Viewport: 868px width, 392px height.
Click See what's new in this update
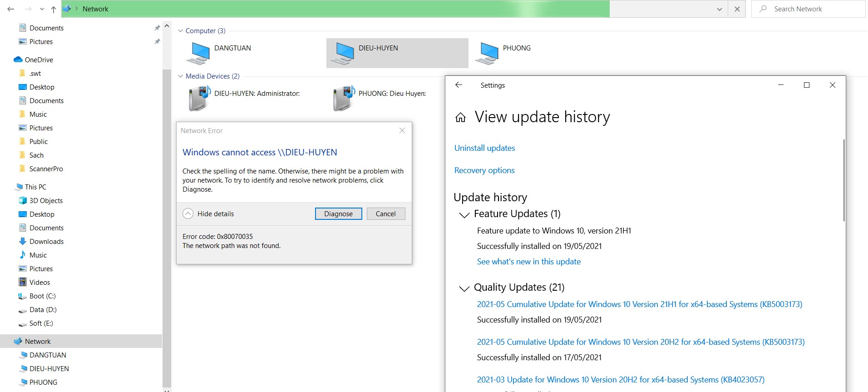[x=529, y=262]
